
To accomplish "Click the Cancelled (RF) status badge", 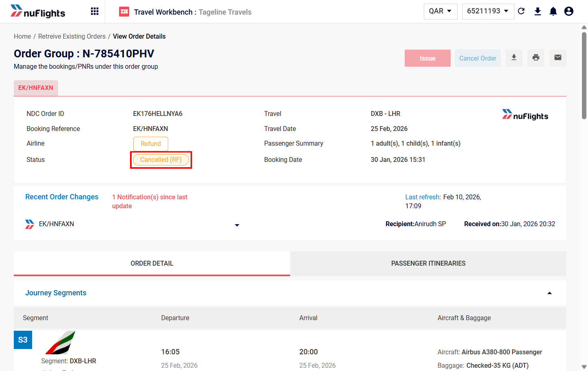I will (x=161, y=160).
